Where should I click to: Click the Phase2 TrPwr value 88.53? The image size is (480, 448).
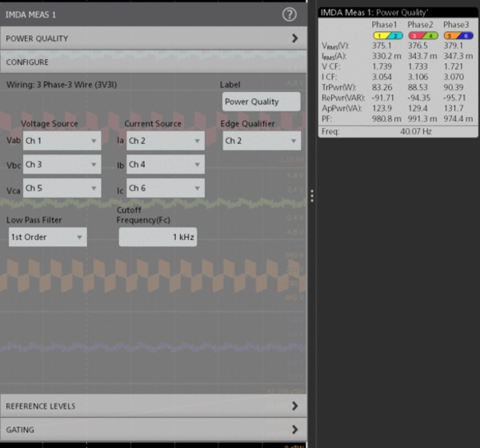[418, 87]
